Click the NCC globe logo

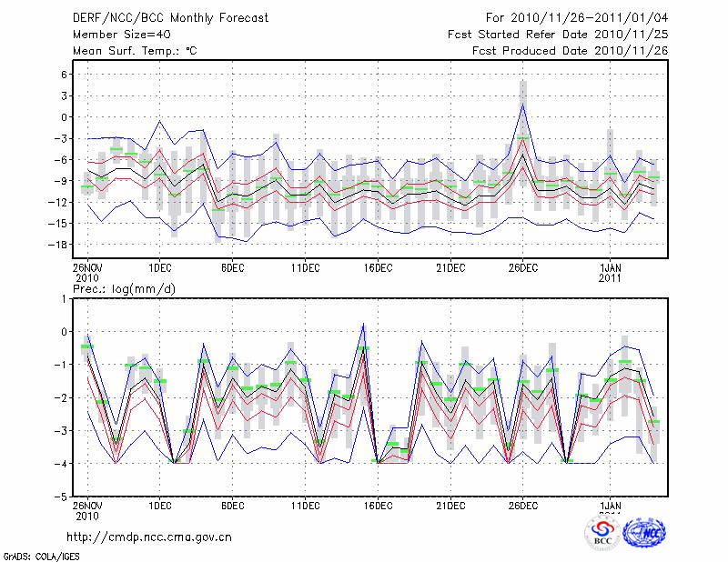coord(643,533)
